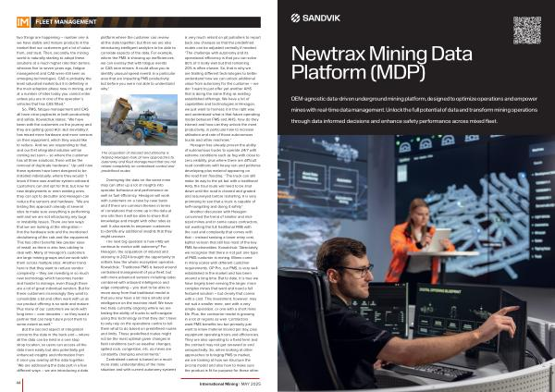Click page number 44
The image size is (555, 392).
18,383
